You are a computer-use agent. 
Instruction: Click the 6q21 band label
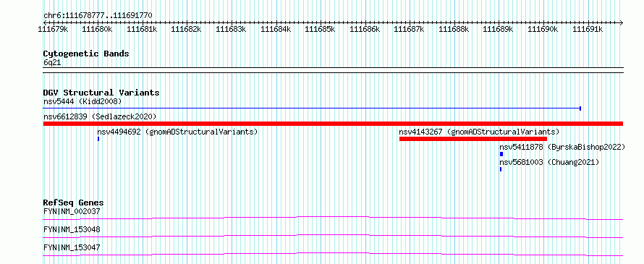click(x=53, y=63)
